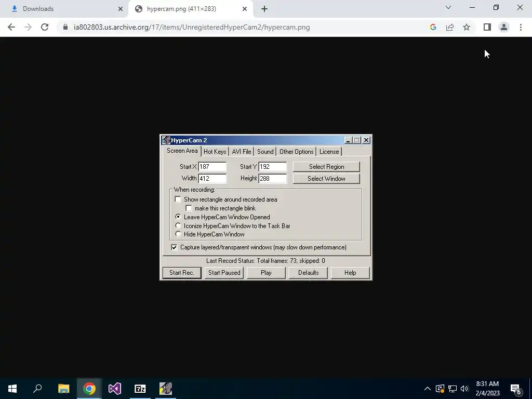Click the address bar URL

[192, 27]
